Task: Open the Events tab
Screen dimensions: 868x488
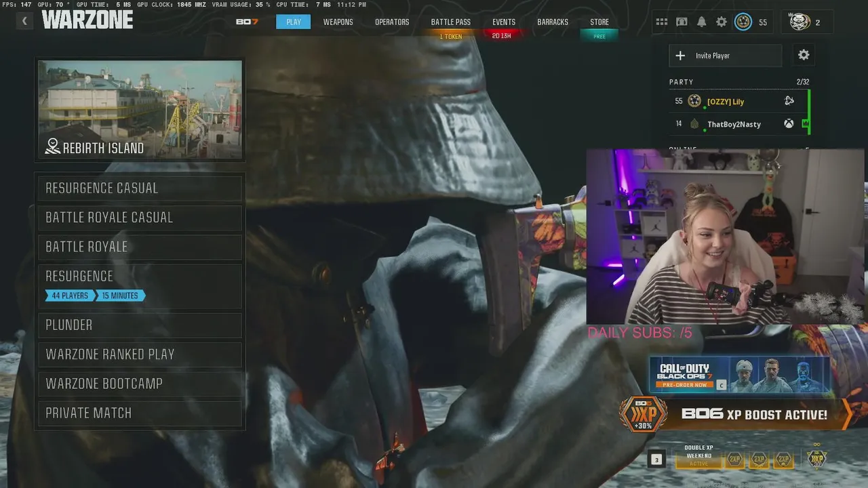Action: (x=504, y=22)
